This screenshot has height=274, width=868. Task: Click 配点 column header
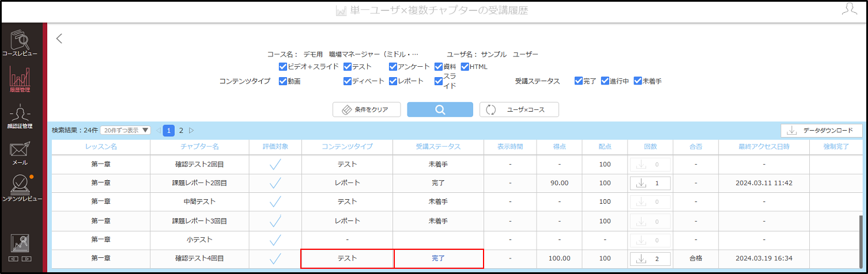pyautogui.click(x=605, y=147)
